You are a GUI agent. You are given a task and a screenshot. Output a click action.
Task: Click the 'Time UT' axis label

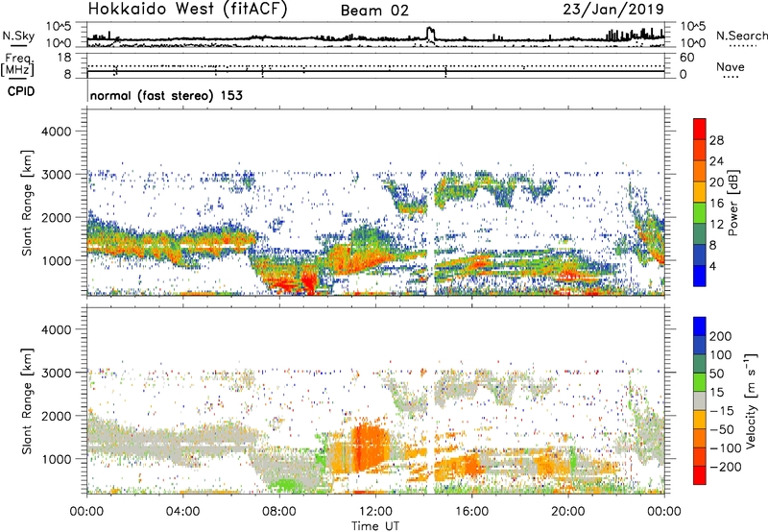[x=375, y=526]
